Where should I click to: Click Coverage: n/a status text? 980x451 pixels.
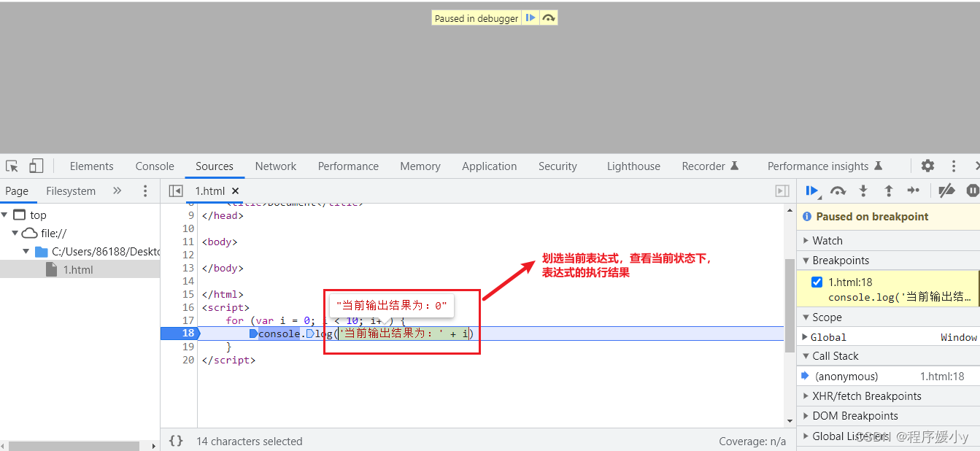pyautogui.click(x=752, y=441)
